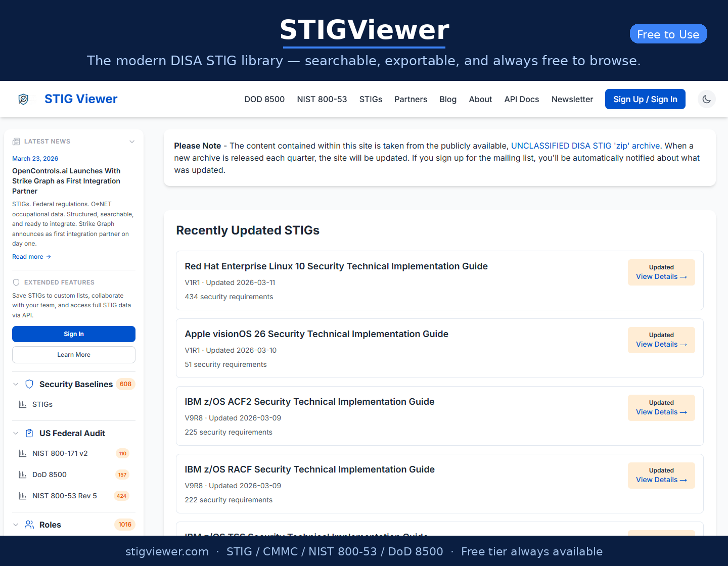728x566 pixels.
Task: Click the Learn More button
Action: (x=74, y=355)
